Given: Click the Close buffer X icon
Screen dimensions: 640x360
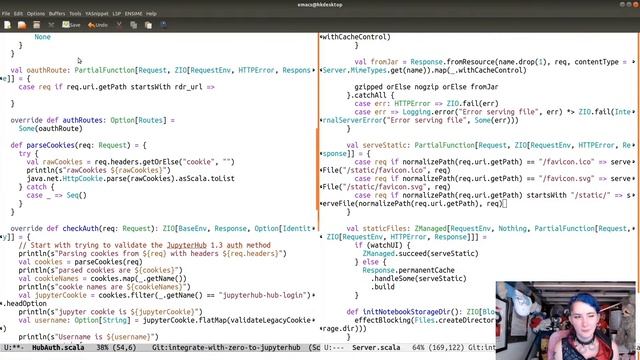Looking at the screenshot, I should point(51,25).
